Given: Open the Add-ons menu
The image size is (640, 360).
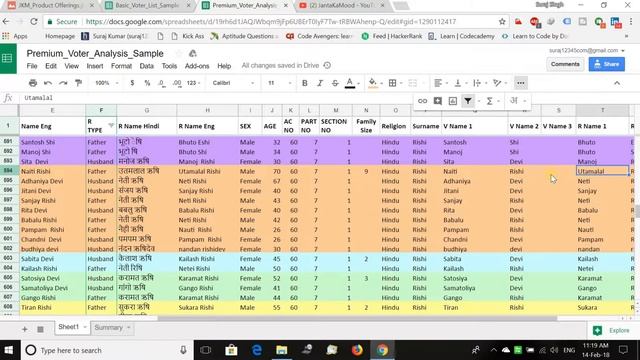Looking at the screenshot, I should [197, 66].
